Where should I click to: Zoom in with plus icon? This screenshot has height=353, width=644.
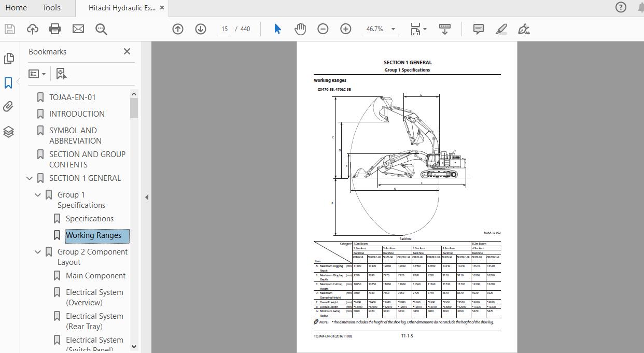(346, 29)
